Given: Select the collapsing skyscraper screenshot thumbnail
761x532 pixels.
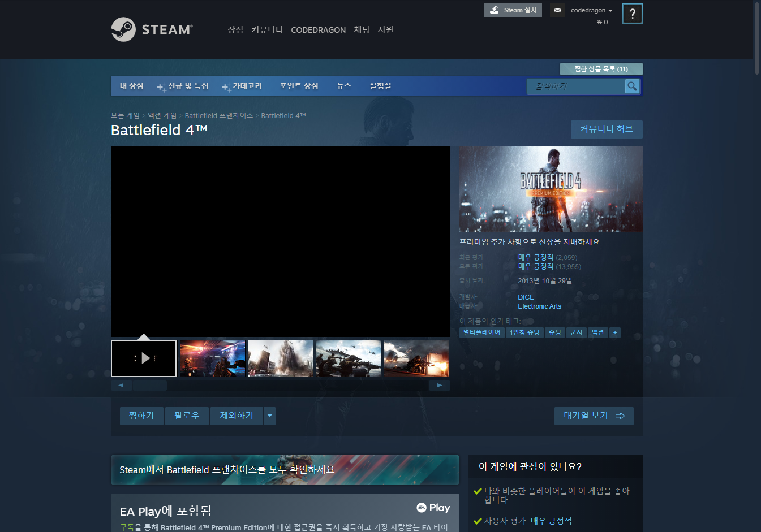Looking at the screenshot, I should (x=280, y=358).
